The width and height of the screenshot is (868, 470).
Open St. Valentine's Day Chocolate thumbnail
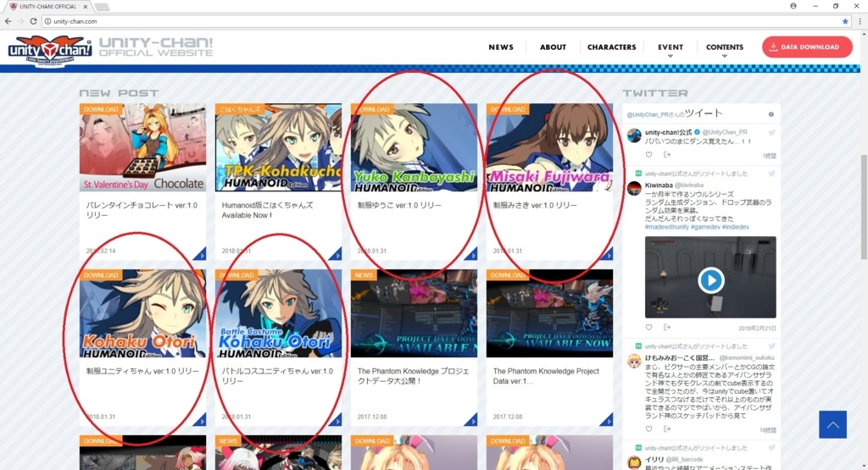coord(142,147)
